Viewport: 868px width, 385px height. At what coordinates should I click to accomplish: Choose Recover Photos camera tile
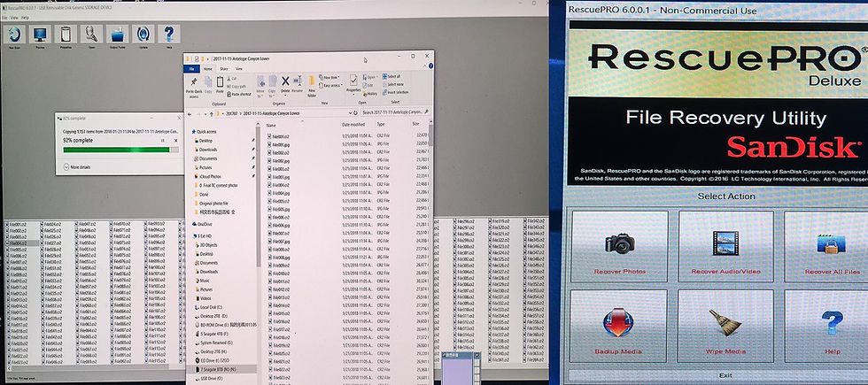click(619, 246)
